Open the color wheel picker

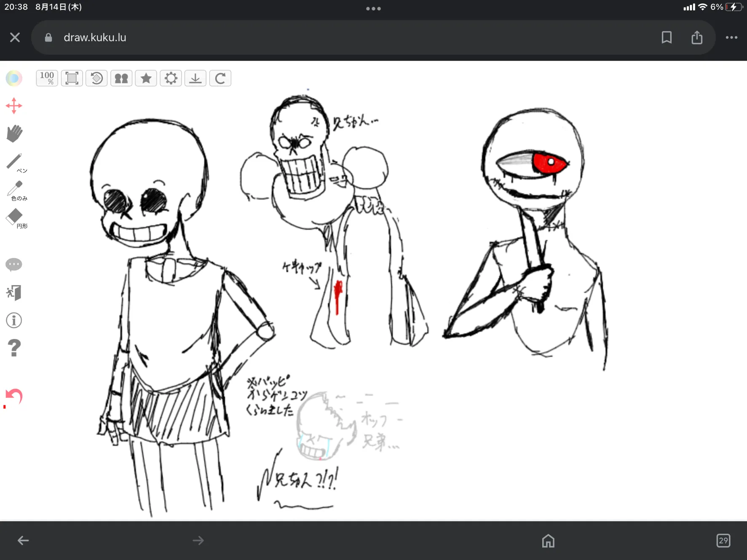coord(14,78)
